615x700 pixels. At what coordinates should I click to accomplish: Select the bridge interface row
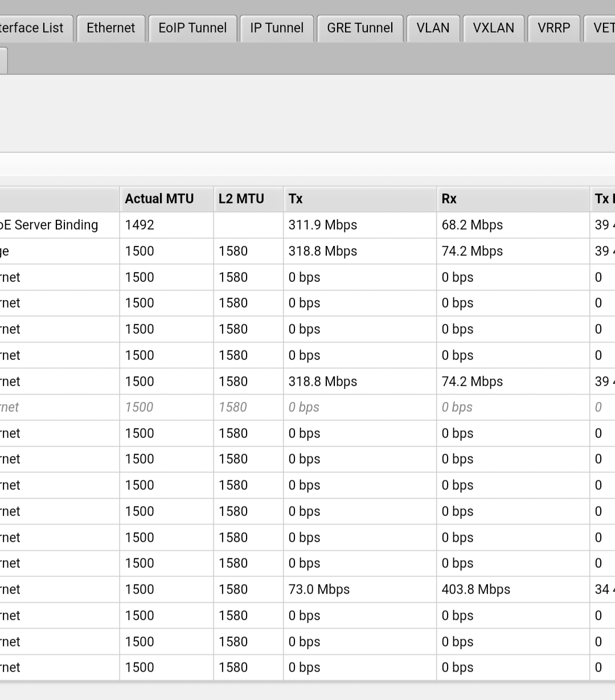coord(57,251)
